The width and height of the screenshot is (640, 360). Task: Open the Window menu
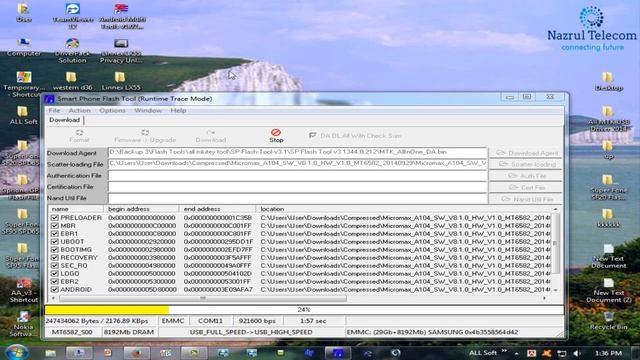(x=148, y=111)
